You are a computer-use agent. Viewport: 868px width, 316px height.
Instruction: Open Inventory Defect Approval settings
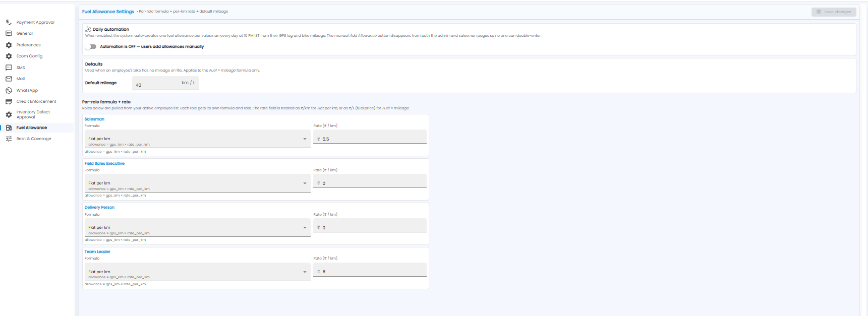[x=33, y=114]
